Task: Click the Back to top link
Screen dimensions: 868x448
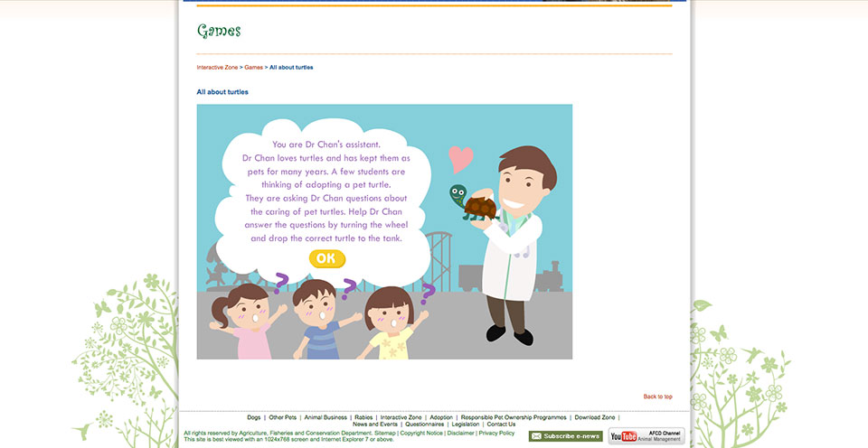Action: point(657,397)
